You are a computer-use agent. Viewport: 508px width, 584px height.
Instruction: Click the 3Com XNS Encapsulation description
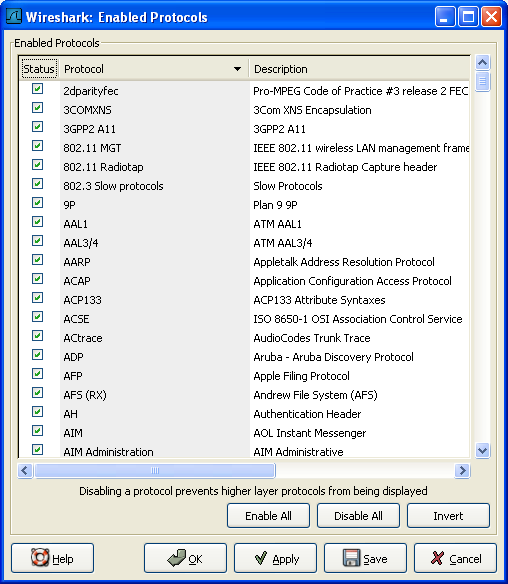coord(312,110)
